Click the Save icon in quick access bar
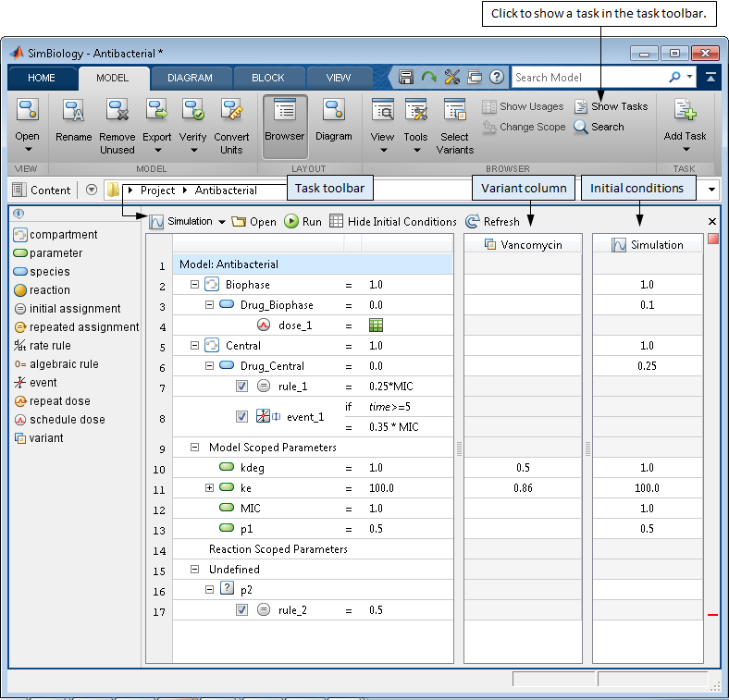Image resolution: width=729 pixels, height=700 pixels. point(406,77)
